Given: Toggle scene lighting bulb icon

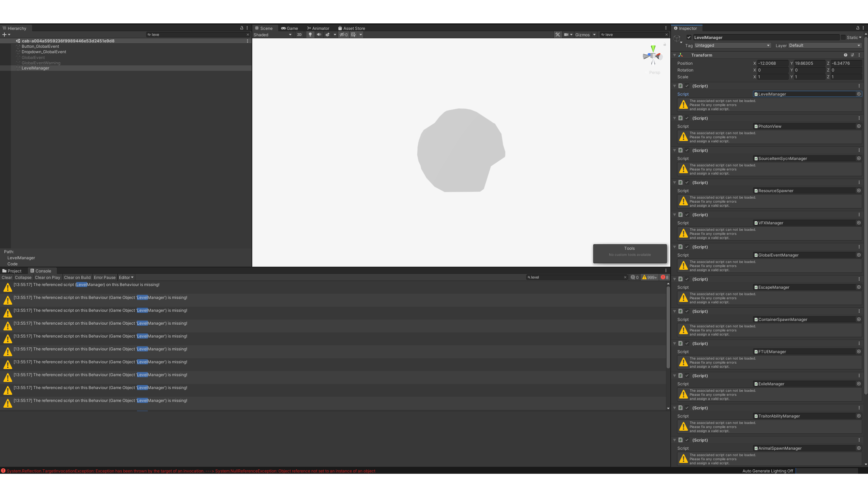Looking at the screenshot, I should [x=310, y=35].
